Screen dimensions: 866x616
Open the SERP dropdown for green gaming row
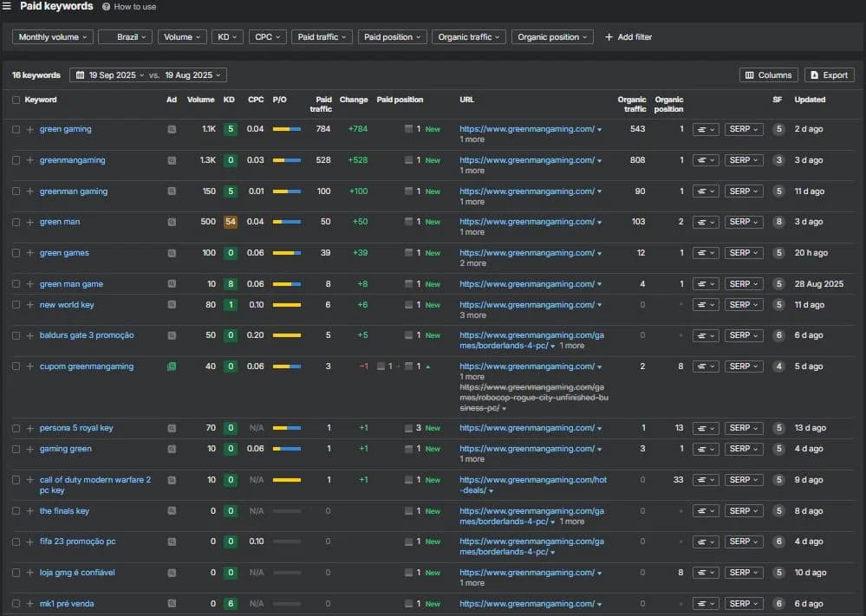click(x=744, y=129)
